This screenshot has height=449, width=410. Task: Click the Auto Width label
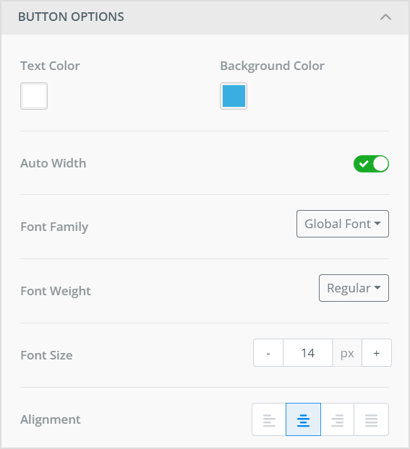[53, 163]
